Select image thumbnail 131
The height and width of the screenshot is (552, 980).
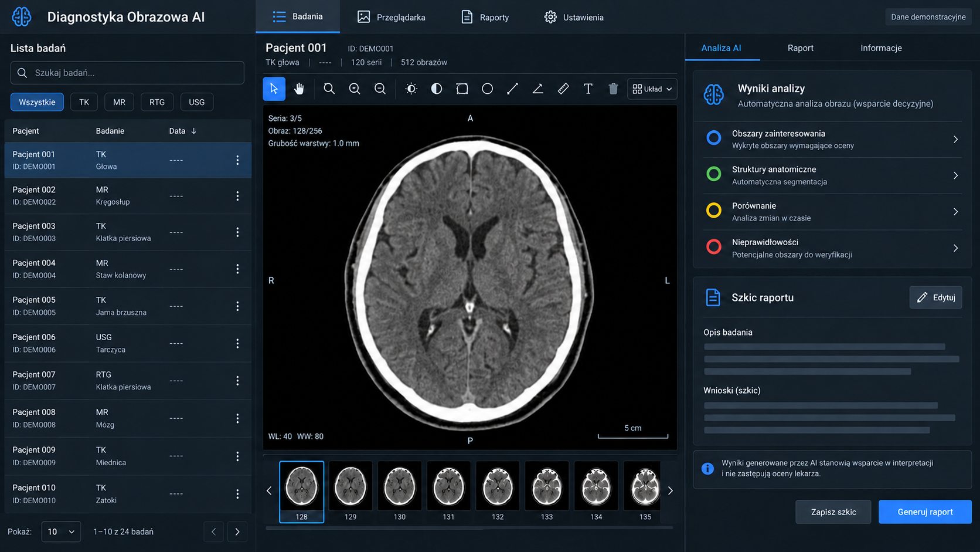448,492
